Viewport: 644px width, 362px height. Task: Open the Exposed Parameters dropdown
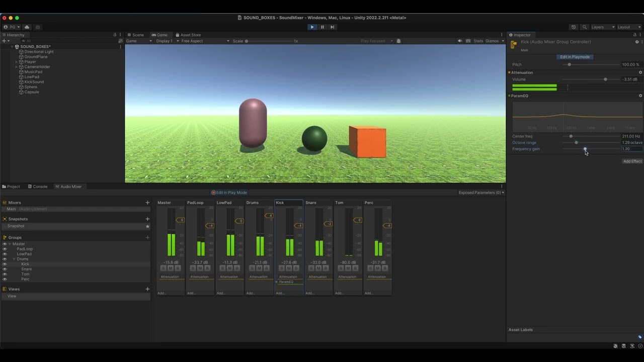click(481, 193)
